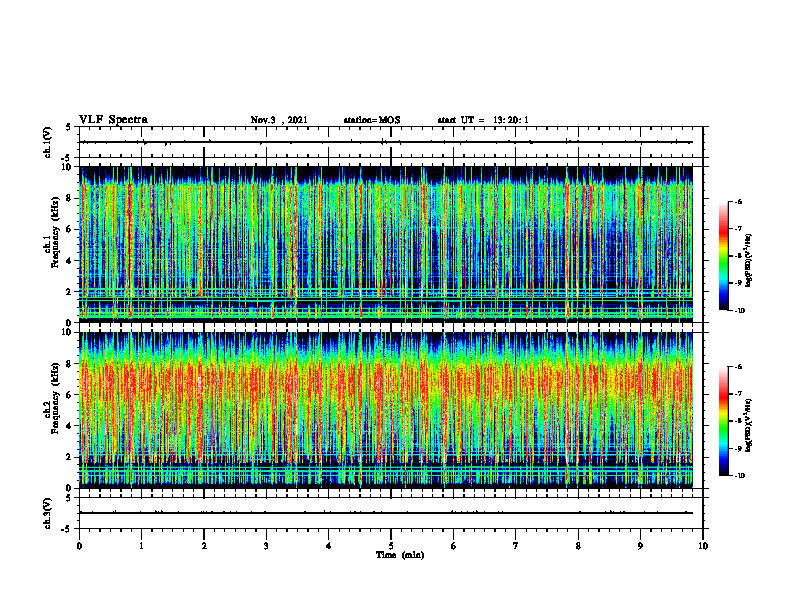The height and width of the screenshot is (612, 792).
Task: Click the ch.1 spectrogram color bar
Action: point(724,256)
